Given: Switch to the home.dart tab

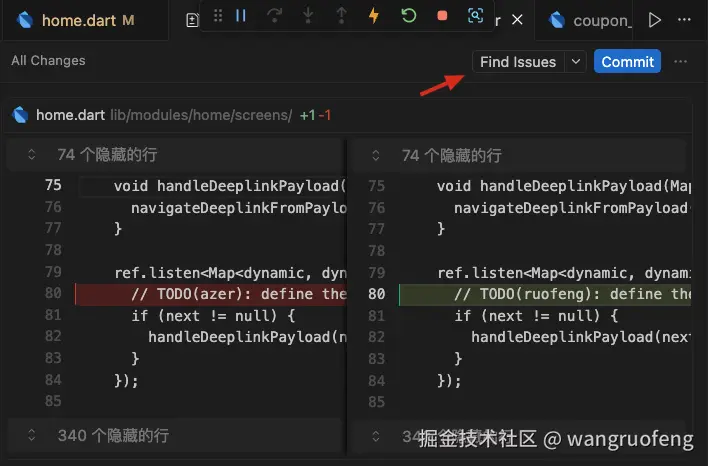Looking at the screenshot, I should click(86, 20).
